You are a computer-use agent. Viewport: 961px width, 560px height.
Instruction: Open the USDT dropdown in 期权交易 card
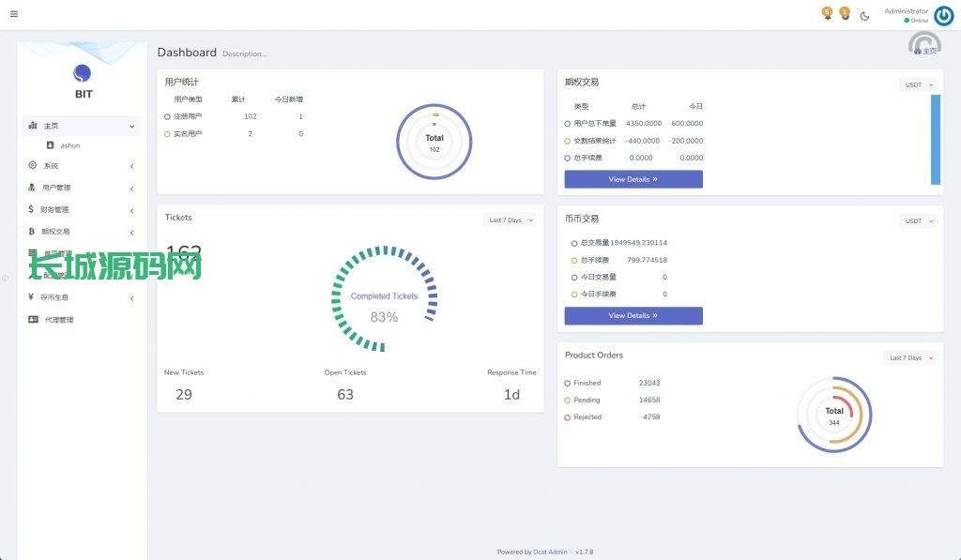(x=918, y=84)
